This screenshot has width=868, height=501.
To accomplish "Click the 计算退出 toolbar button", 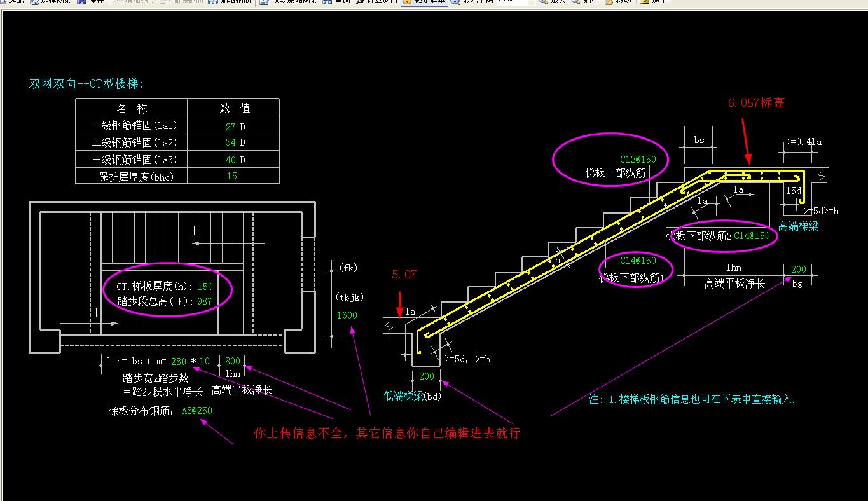I will (x=377, y=2).
